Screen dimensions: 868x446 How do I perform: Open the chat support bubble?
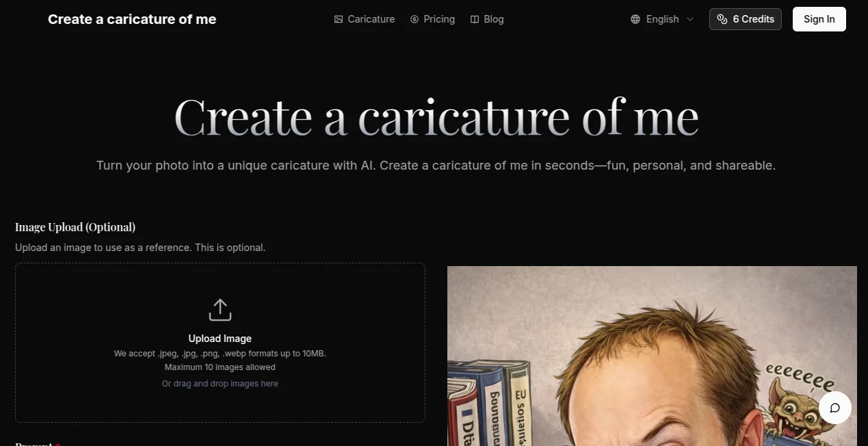coord(834,408)
